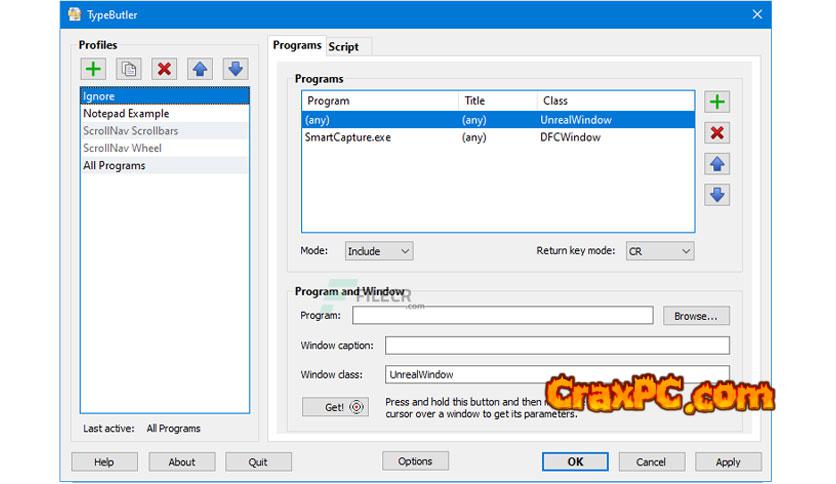
Task: Focus the Program input field
Action: pyautogui.click(x=503, y=315)
